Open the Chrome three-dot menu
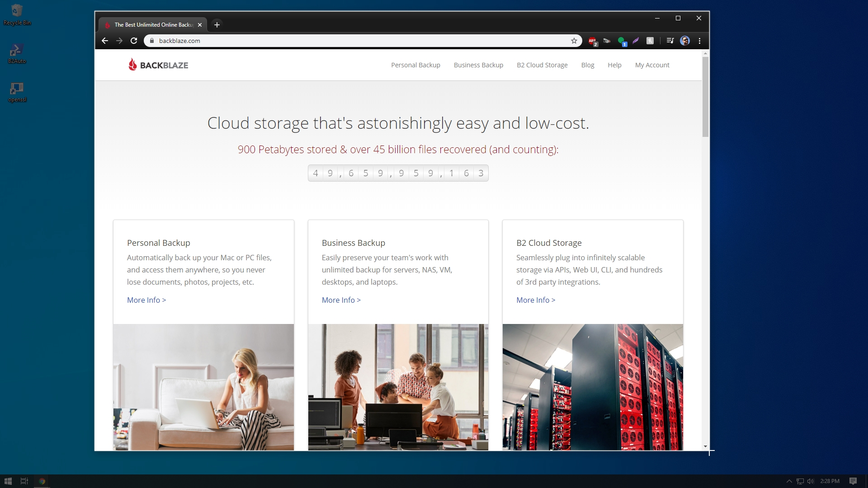This screenshot has width=868, height=488. tap(699, 41)
